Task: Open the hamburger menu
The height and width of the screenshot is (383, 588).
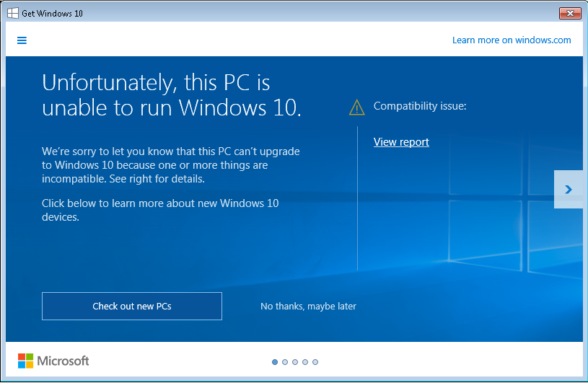Action: tap(22, 40)
